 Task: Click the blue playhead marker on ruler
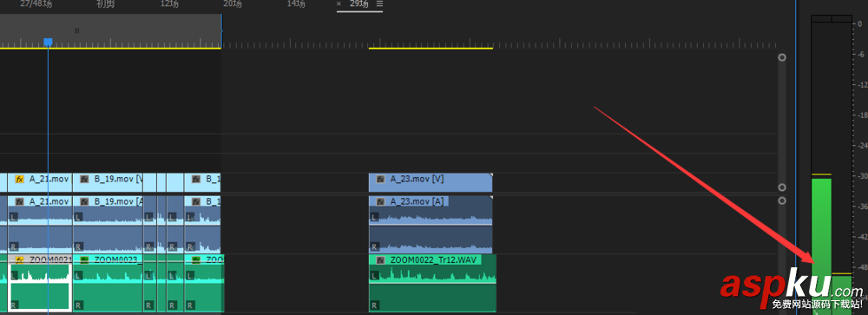click(48, 42)
